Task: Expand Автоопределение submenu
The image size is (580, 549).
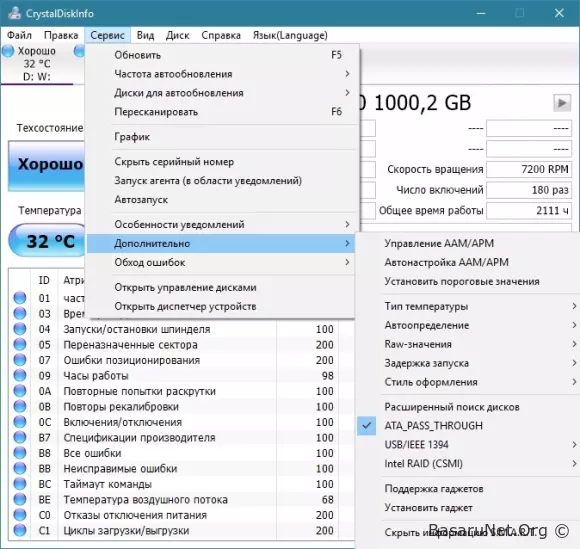Action: pos(468,325)
